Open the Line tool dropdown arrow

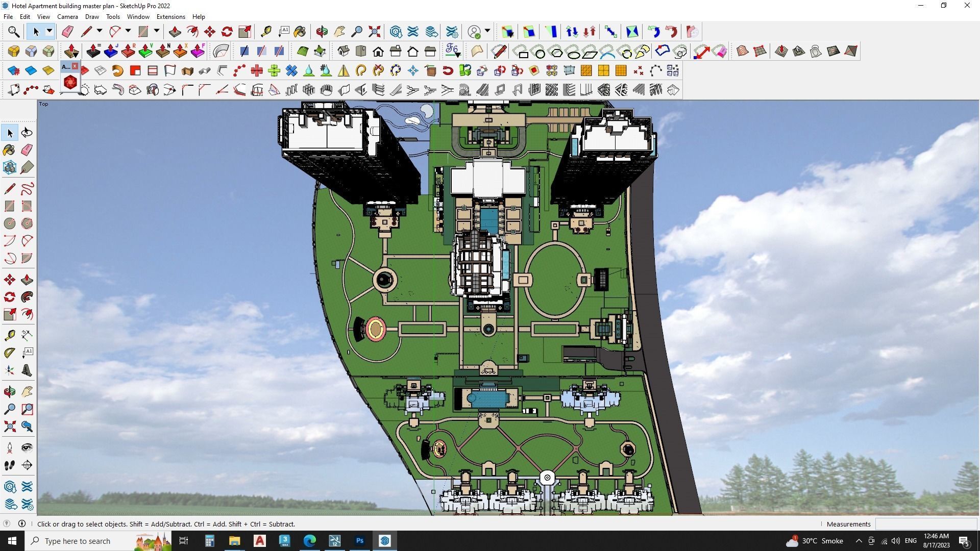(x=100, y=31)
